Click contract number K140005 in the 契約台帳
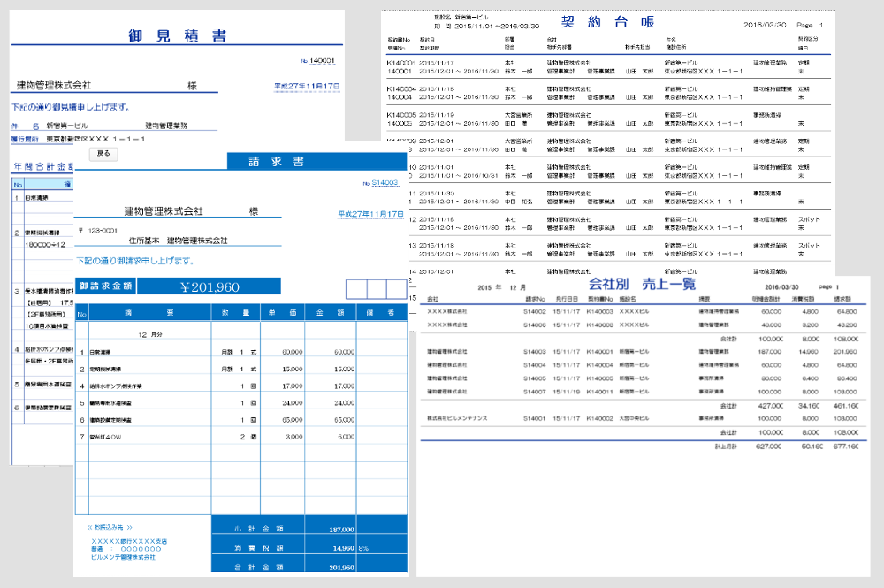884x588 pixels. 401,115
